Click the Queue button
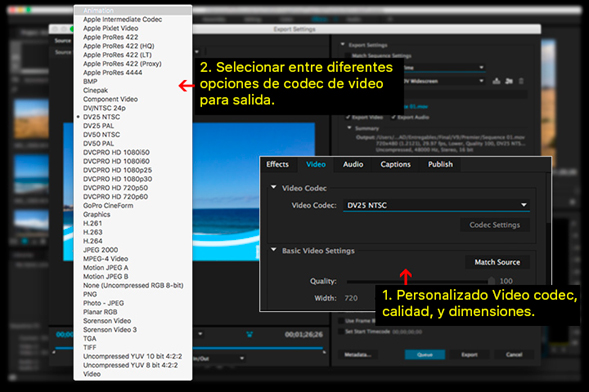 point(425,354)
